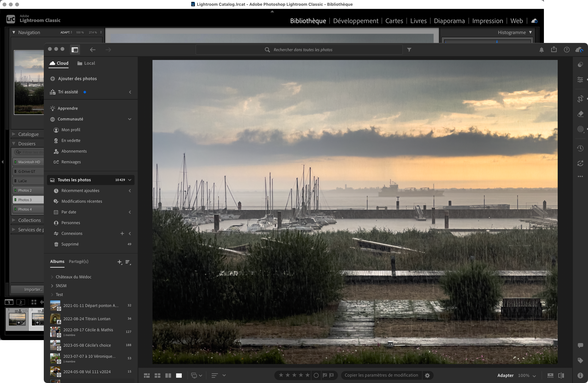
Task: Open the filter funnel next to search
Action: (409, 50)
